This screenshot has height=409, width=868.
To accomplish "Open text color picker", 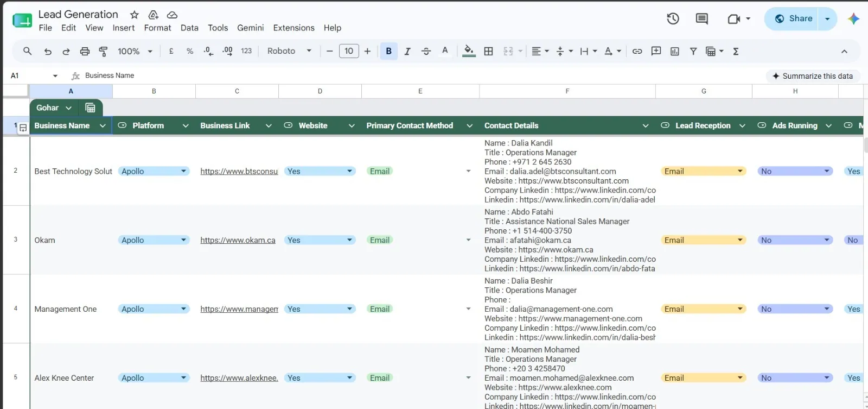I will tap(445, 51).
